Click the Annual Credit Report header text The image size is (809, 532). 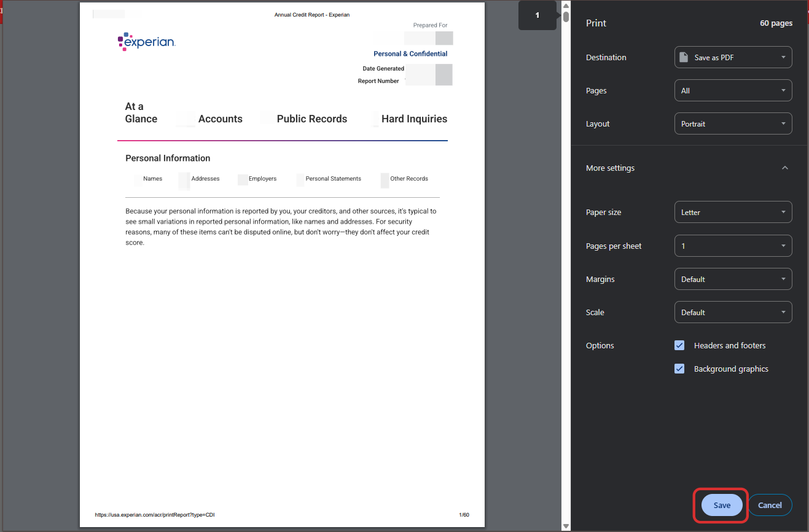312,15
